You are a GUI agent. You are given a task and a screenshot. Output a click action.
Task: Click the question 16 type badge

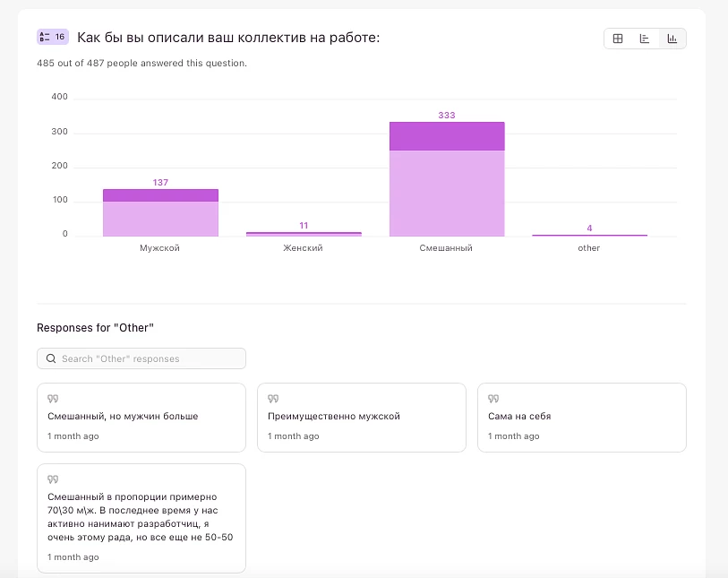tap(52, 37)
